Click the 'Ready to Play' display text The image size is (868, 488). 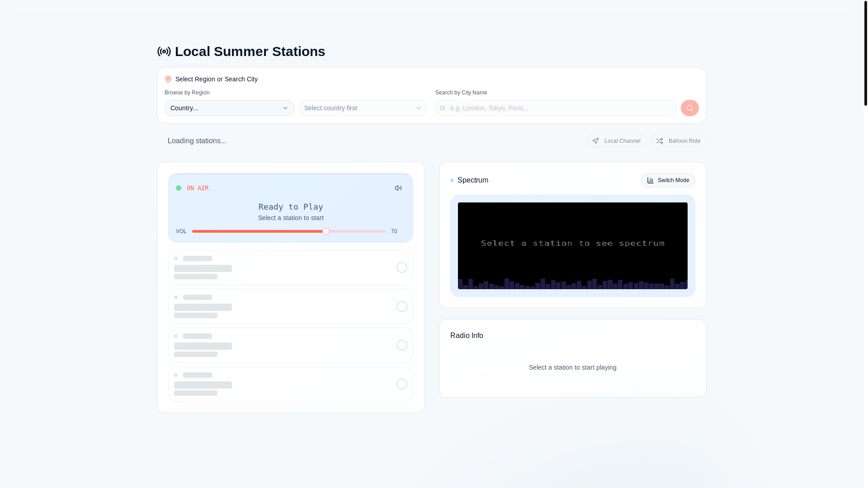[291, 206]
